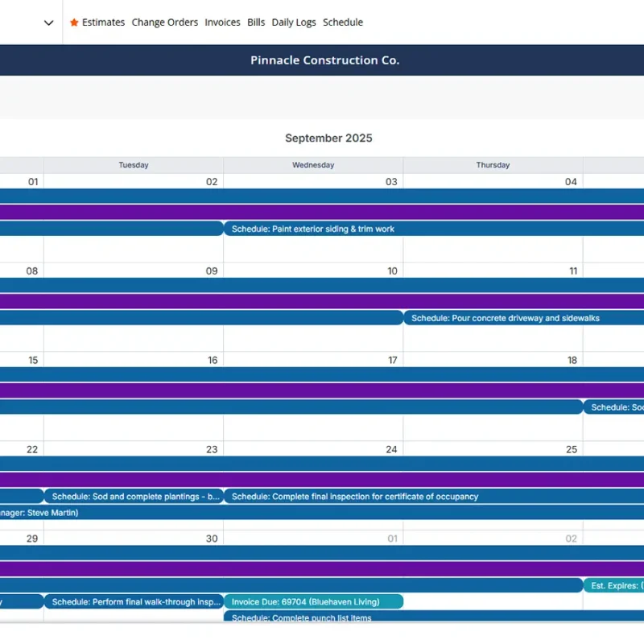
Task: Select the Thursday column header
Action: (x=493, y=165)
